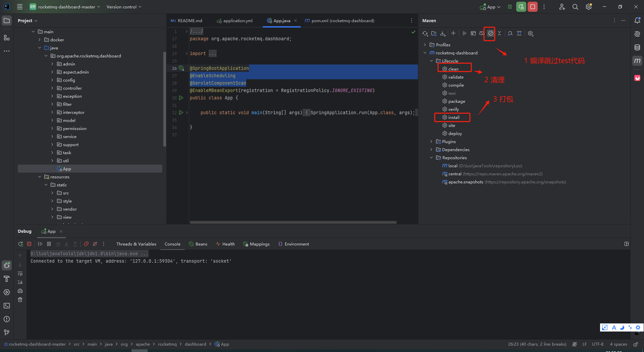The height and width of the screenshot is (352, 644).
Task: Rerun App debug session icon
Action: (20, 244)
